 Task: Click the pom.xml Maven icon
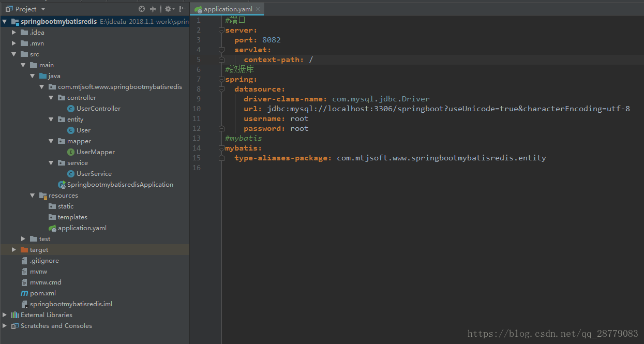click(x=24, y=293)
